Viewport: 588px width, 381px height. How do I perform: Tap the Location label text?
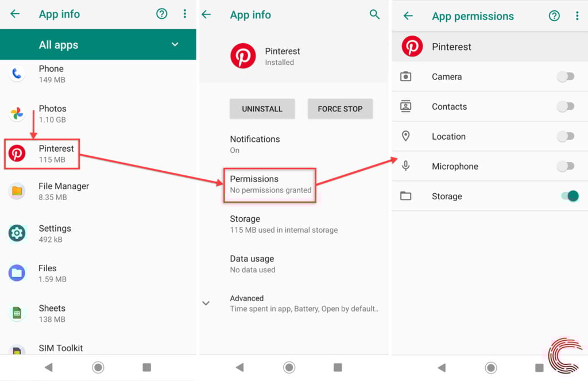tap(448, 136)
